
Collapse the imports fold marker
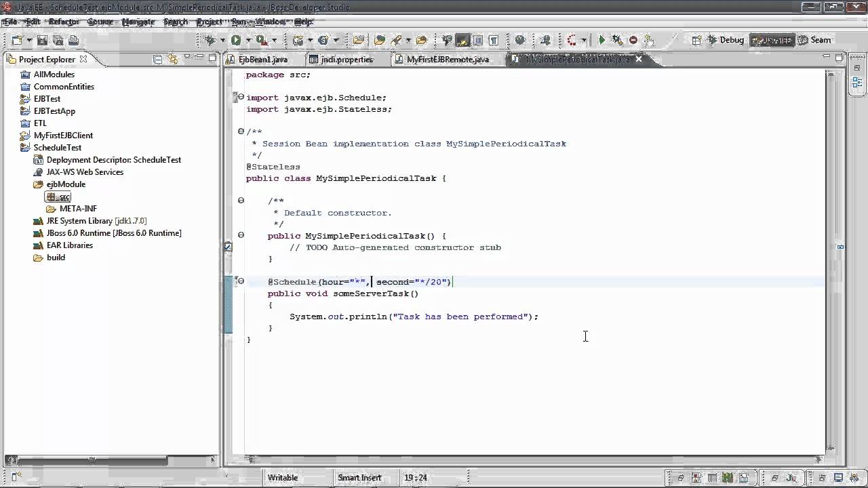[x=241, y=98]
